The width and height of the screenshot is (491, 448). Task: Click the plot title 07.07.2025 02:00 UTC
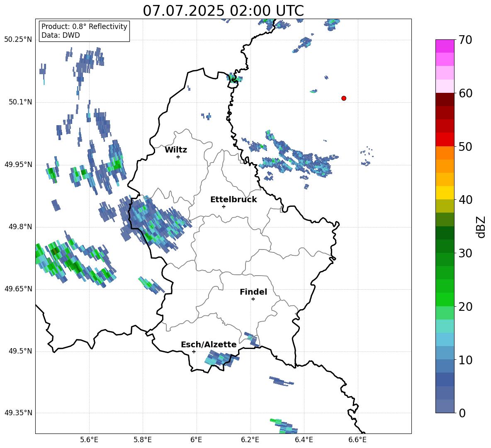(x=223, y=11)
